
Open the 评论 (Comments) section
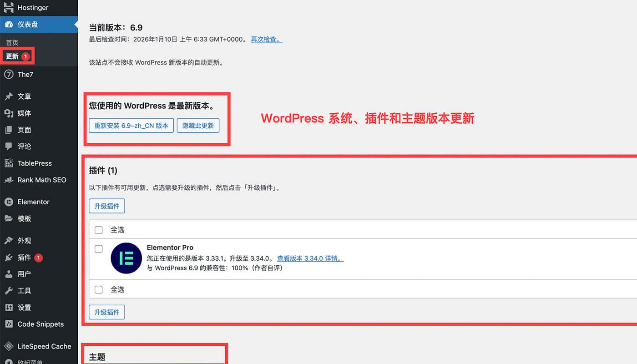tap(24, 146)
